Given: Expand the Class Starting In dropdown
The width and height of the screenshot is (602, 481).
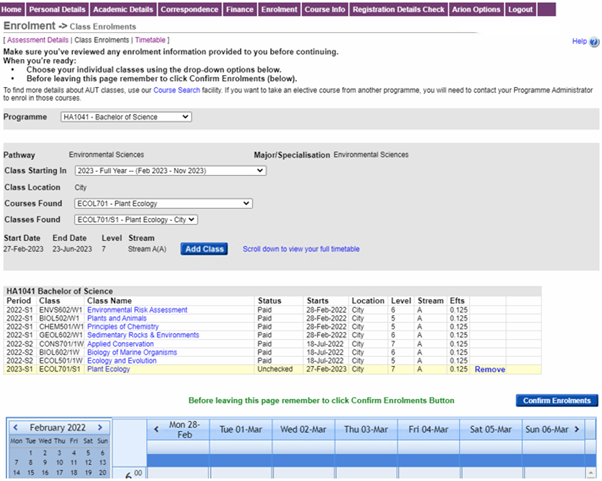Looking at the screenshot, I should pos(169,171).
